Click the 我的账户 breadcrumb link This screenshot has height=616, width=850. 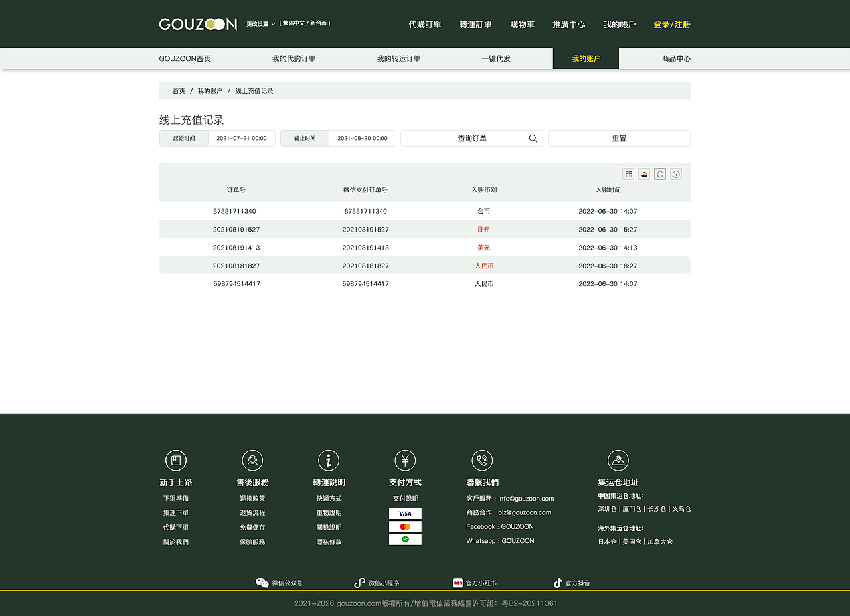(210, 91)
